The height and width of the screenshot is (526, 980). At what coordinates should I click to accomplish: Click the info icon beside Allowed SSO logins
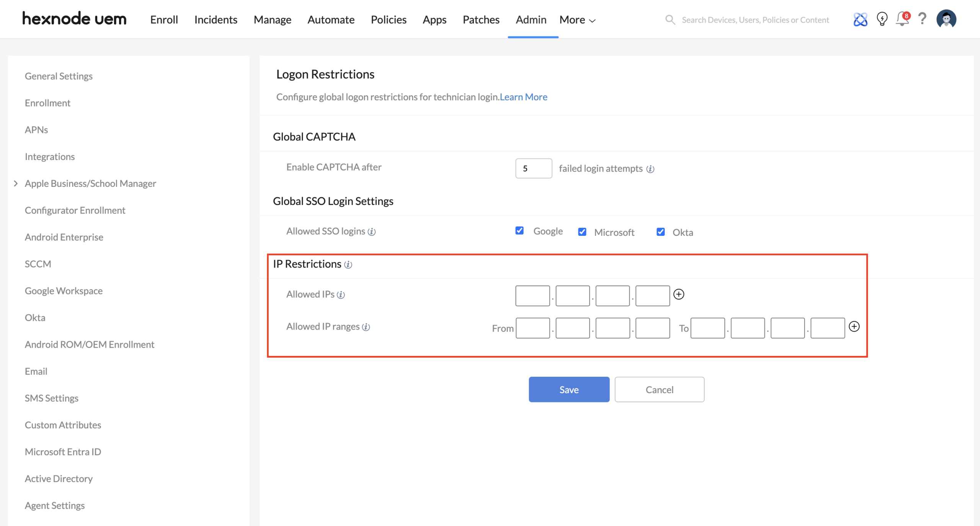(371, 231)
